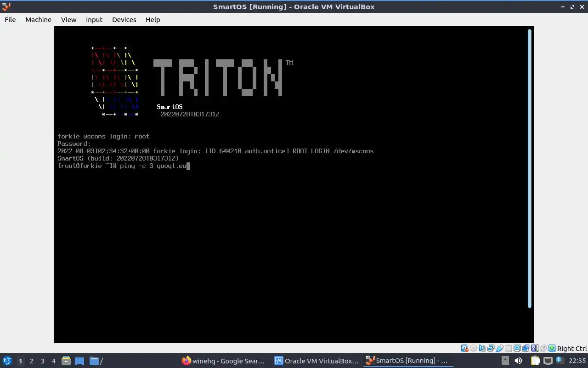Open the audio settings status icon
Image resolution: width=588 pixels, height=368 pixels.
click(482, 348)
